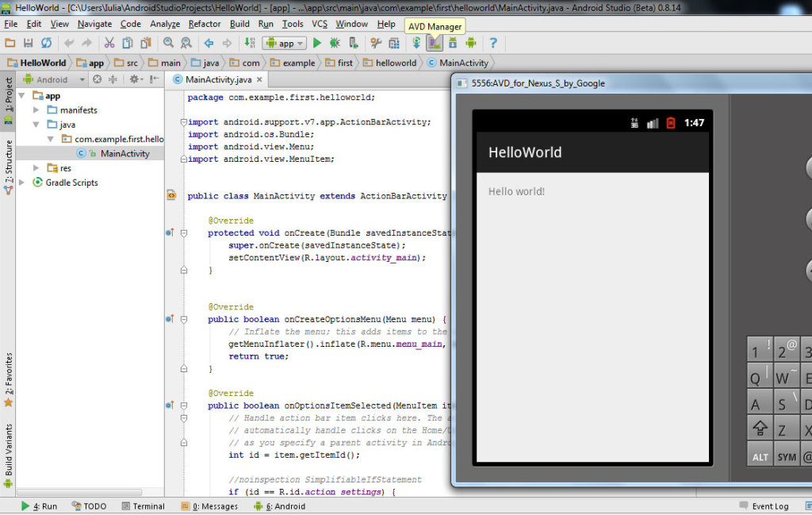The height and width of the screenshot is (515, 812).
Task: Toggle the 4: Run tool window
Action: (x=40, y=506)
